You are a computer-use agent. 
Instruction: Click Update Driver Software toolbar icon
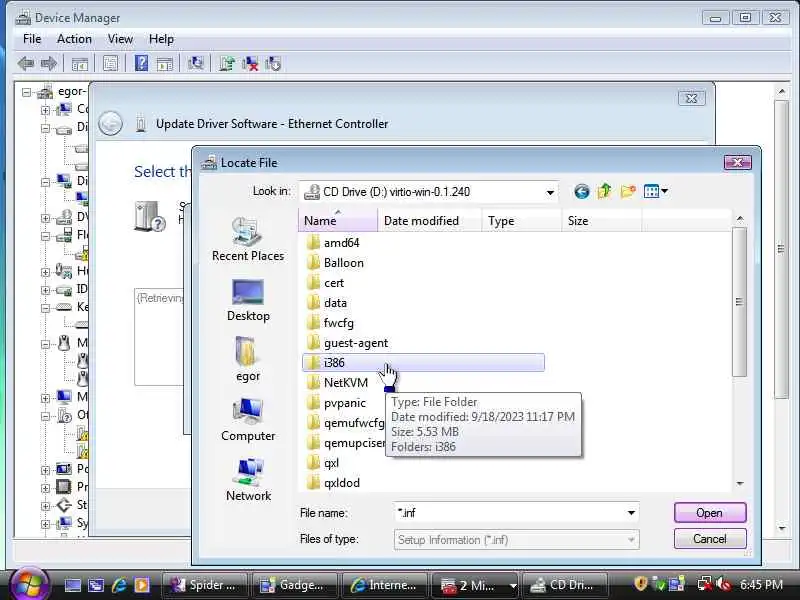[227, 63]
